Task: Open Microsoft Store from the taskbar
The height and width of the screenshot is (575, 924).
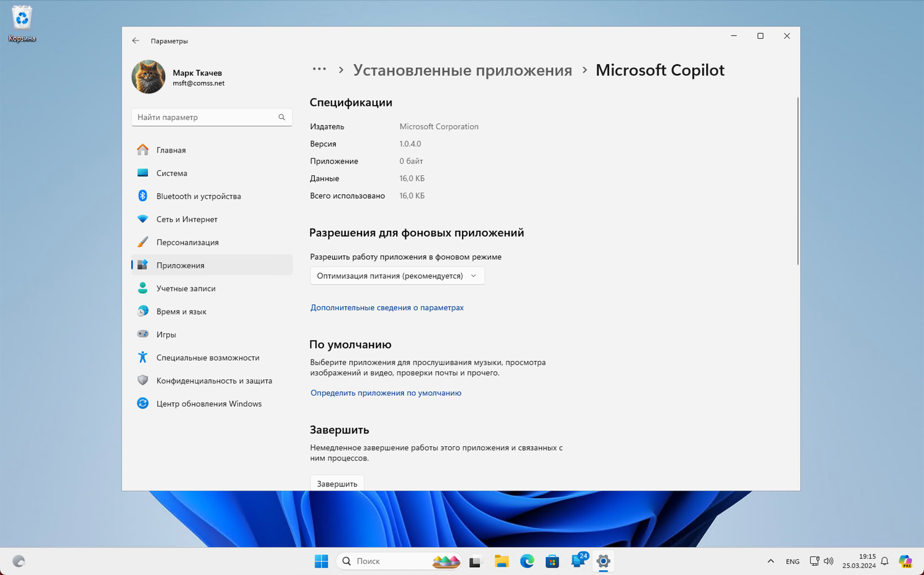Action: [553, 561]
